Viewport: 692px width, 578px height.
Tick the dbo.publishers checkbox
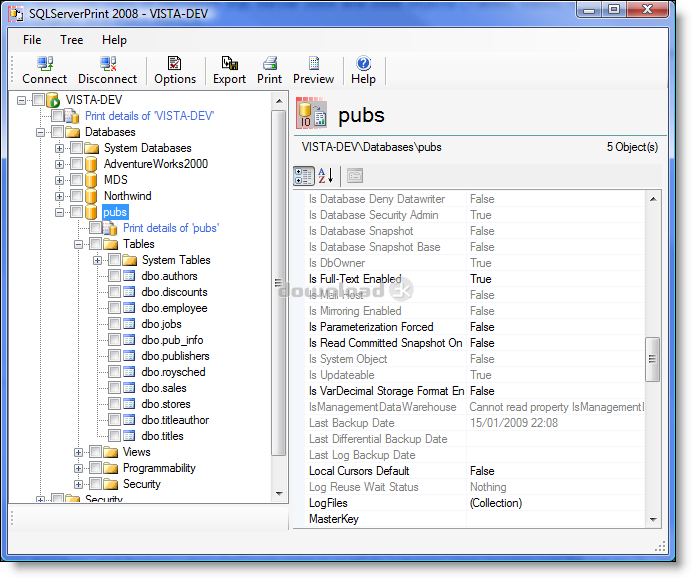click(x=114, y=356)
